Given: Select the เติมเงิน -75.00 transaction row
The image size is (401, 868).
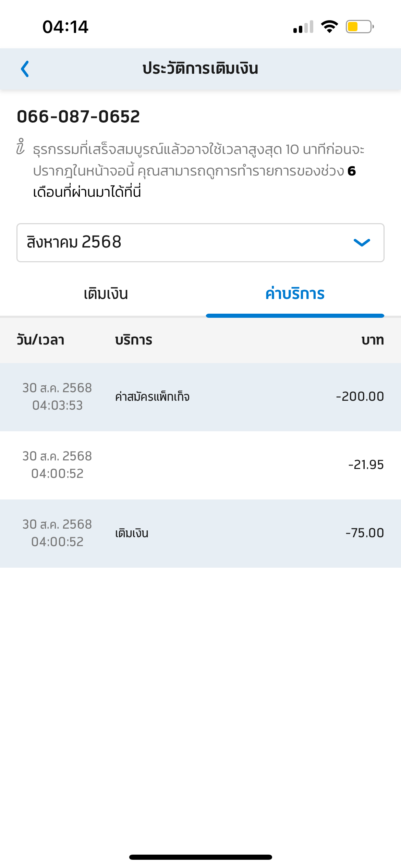Looking at the screenshot, I should (x=200, y=533).
